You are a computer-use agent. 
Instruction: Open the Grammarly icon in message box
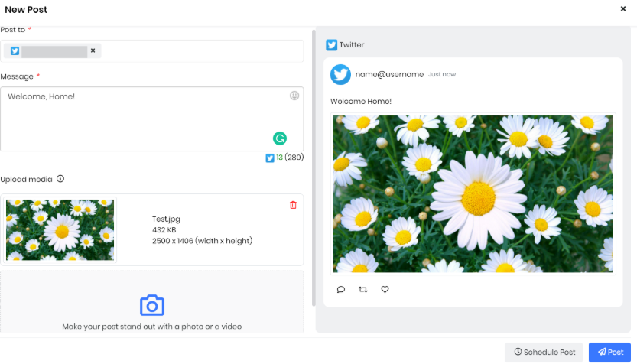280,138
